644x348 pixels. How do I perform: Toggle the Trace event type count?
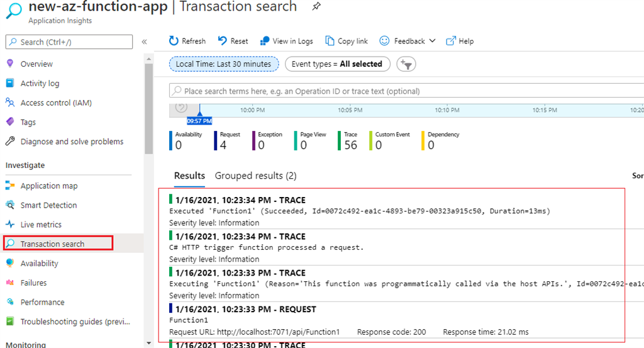pos(350,141)
